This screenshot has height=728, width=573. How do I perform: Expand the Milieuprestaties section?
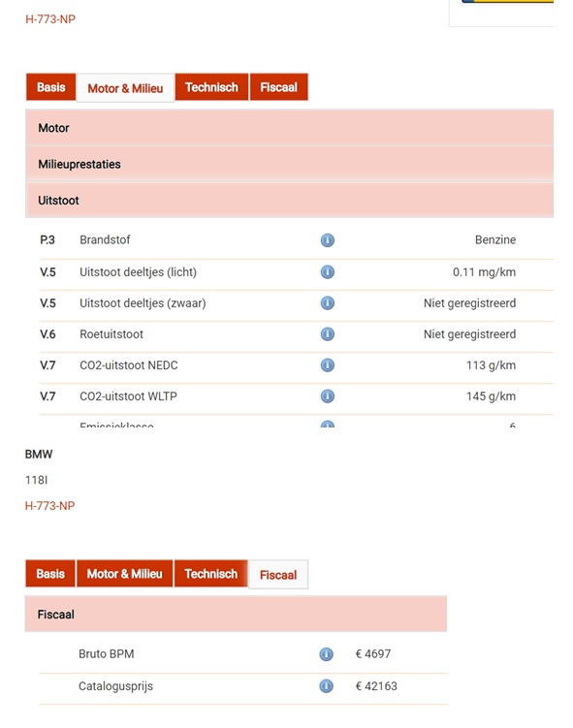click(289, 164)
